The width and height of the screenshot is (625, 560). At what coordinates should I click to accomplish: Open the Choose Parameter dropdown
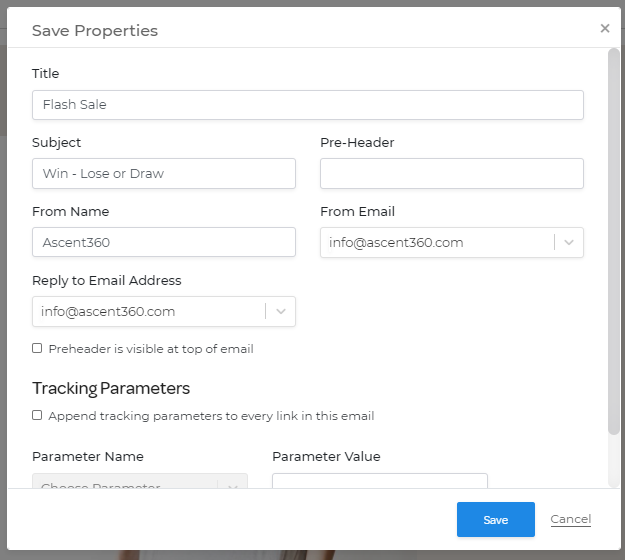[x=140, y=481]
